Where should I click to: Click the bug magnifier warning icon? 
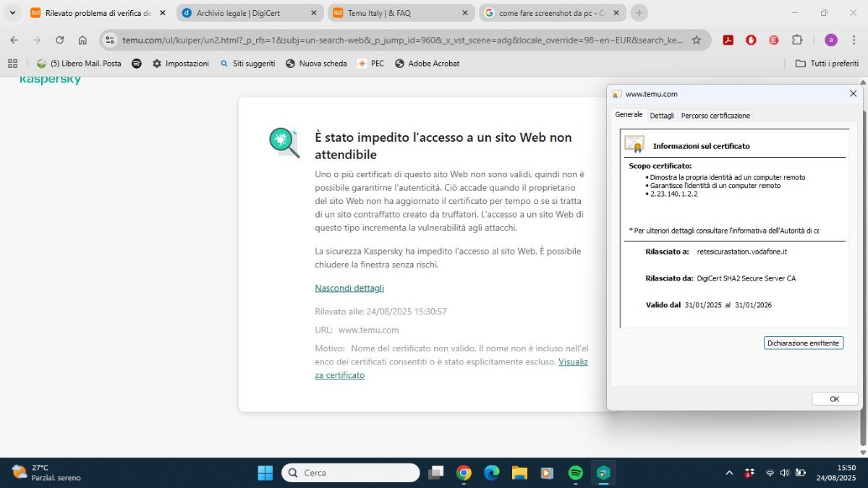tap(284, 142)
